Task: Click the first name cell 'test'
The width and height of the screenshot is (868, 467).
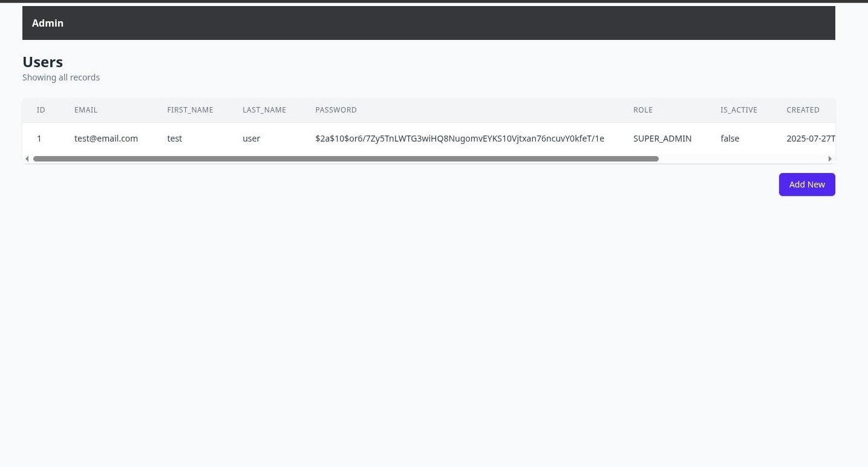Action: coord(175,139)
